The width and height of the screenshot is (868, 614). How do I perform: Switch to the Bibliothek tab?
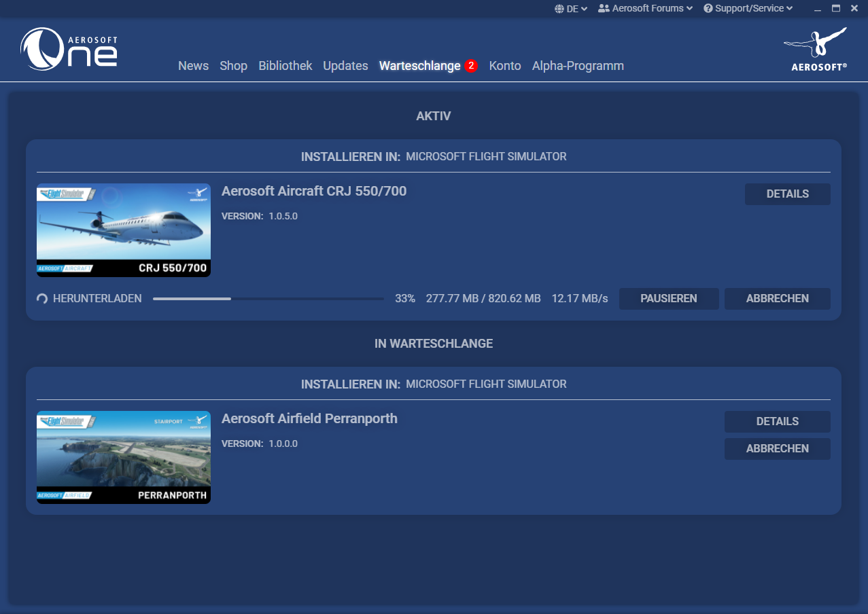(x=285, y=65)
